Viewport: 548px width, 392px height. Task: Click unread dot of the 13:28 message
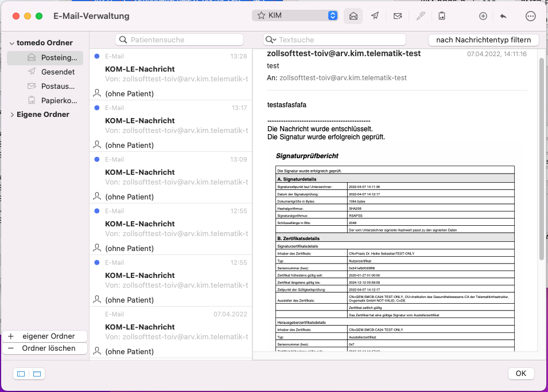click(97, 56)
